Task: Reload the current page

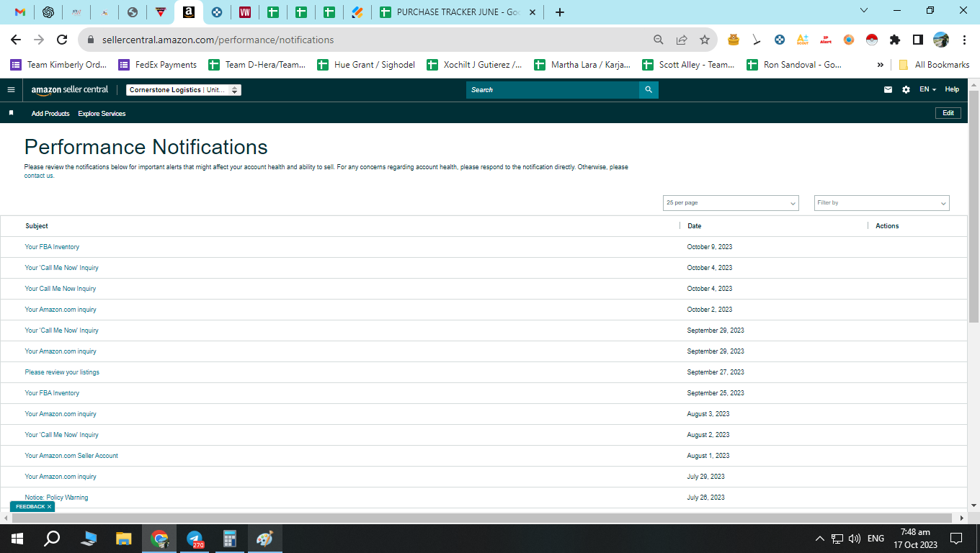Action: [x=62, y=40]
